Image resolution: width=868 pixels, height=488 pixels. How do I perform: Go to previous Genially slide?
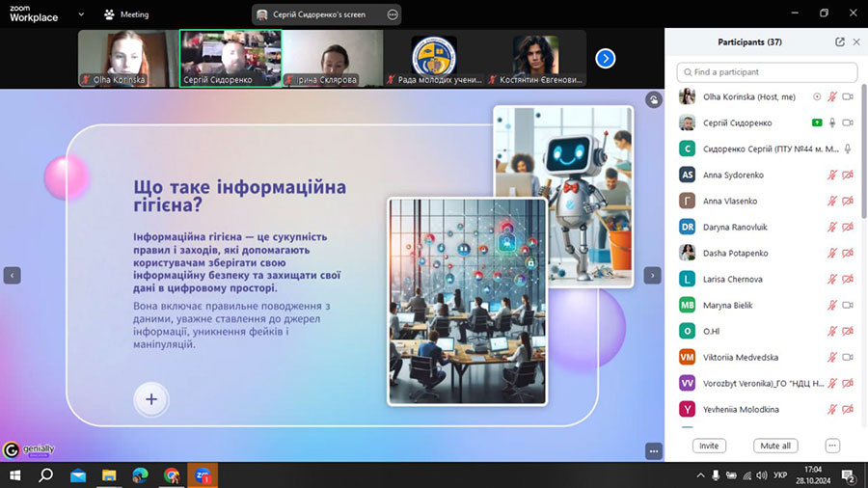tap(13, 276)
